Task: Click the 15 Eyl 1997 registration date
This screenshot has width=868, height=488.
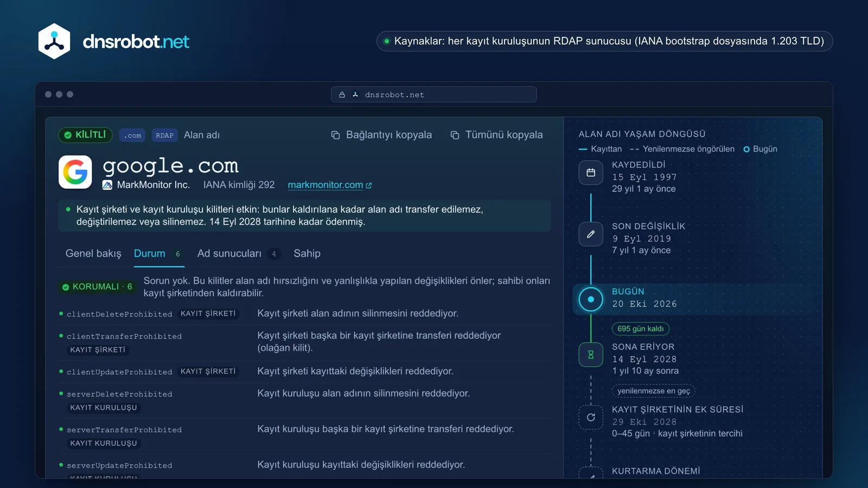Action: coord(644,177)
